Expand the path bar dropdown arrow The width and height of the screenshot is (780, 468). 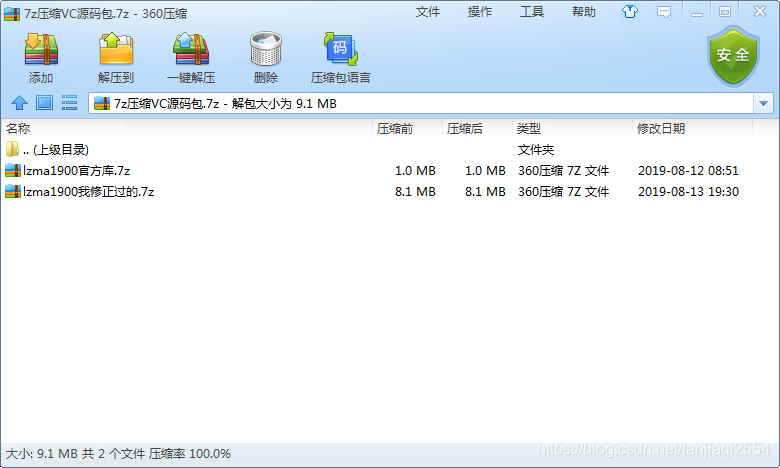(x=763, y=103)
